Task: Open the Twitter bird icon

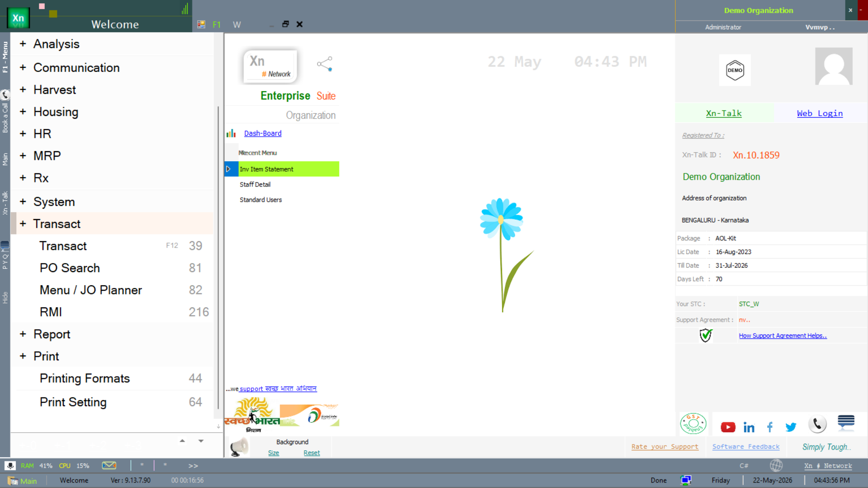Action: point(791,427)
